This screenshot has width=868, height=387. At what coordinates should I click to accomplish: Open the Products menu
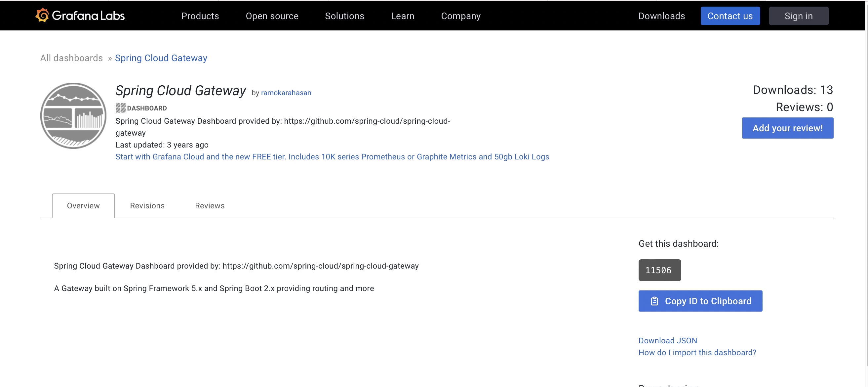point(200,16)
